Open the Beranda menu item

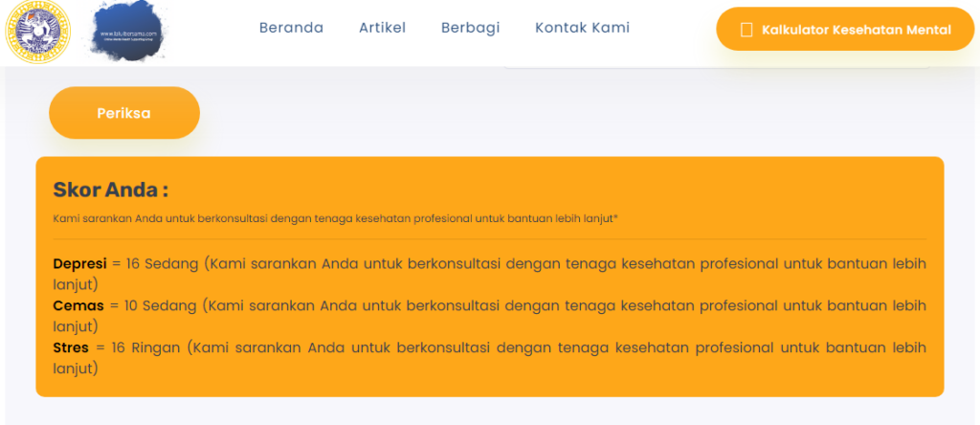coord(291,28)
